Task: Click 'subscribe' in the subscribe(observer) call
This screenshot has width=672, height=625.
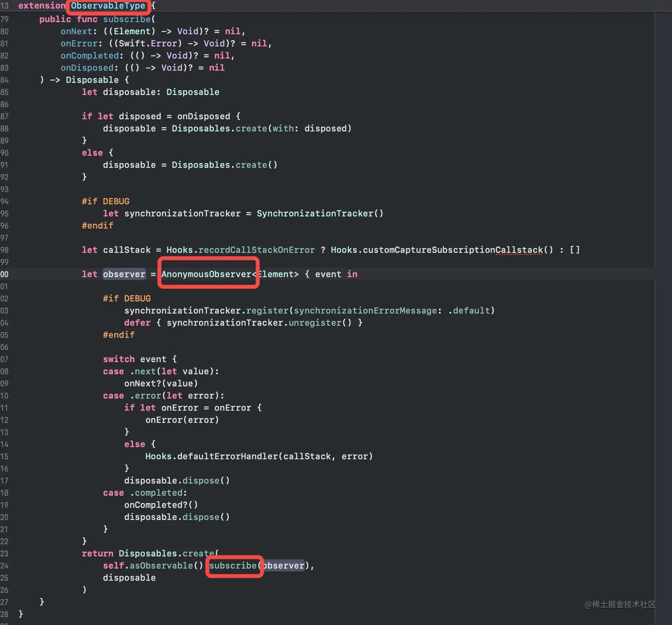Action: point(233,565)
